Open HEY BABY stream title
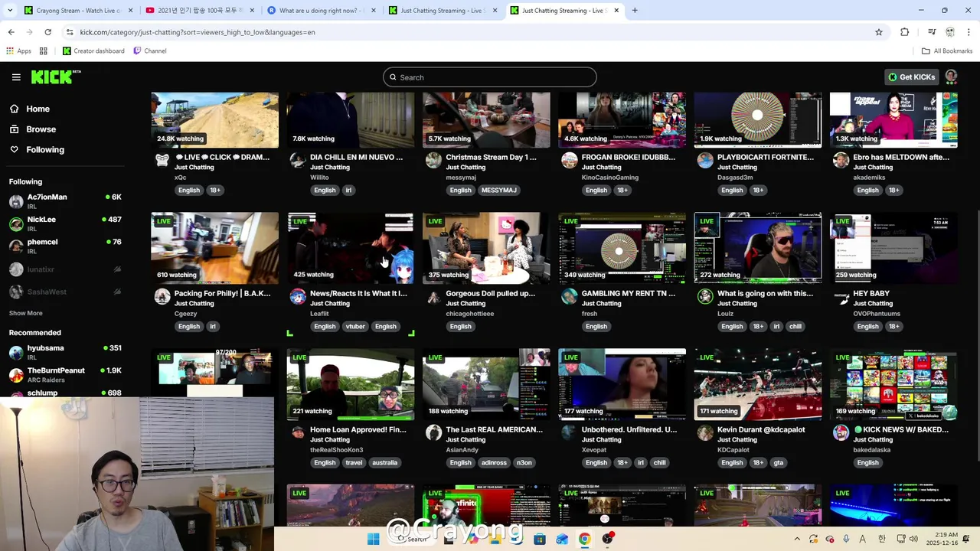The image size is (980, 551). tap(871, 293)
